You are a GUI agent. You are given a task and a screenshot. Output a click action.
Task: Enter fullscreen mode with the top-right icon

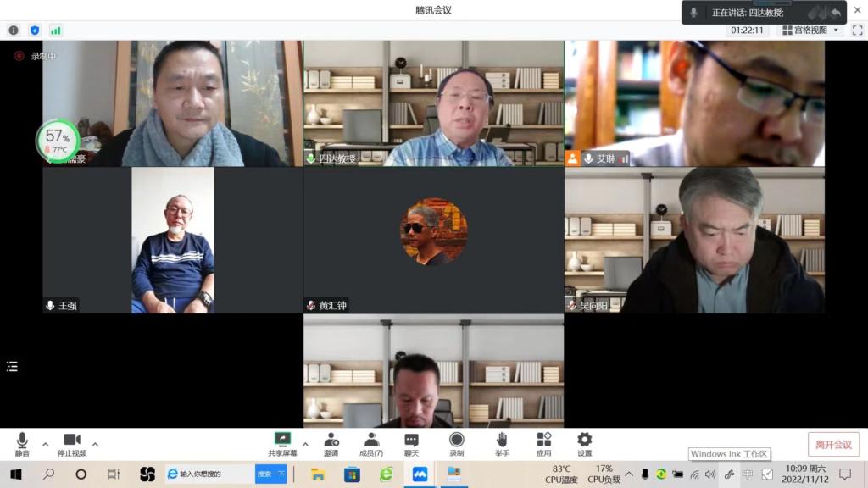[857, 30]
